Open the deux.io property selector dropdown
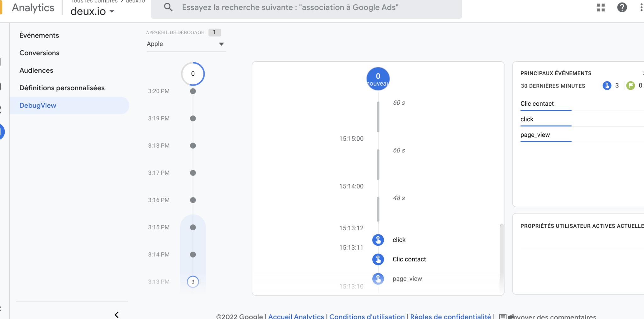The height and width of the screenshot is (319, 644). click(x=92, y=11)
